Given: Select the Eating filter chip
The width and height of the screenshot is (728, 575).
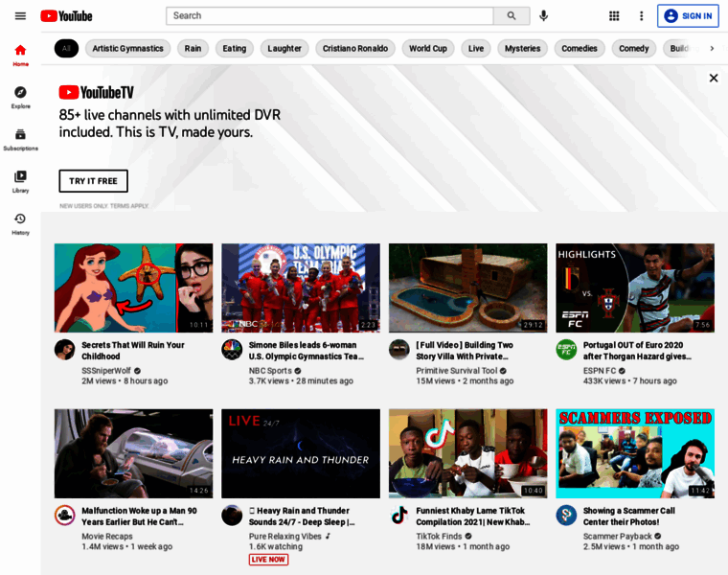Looking at the screenshot, I should [x=235, y=48].
